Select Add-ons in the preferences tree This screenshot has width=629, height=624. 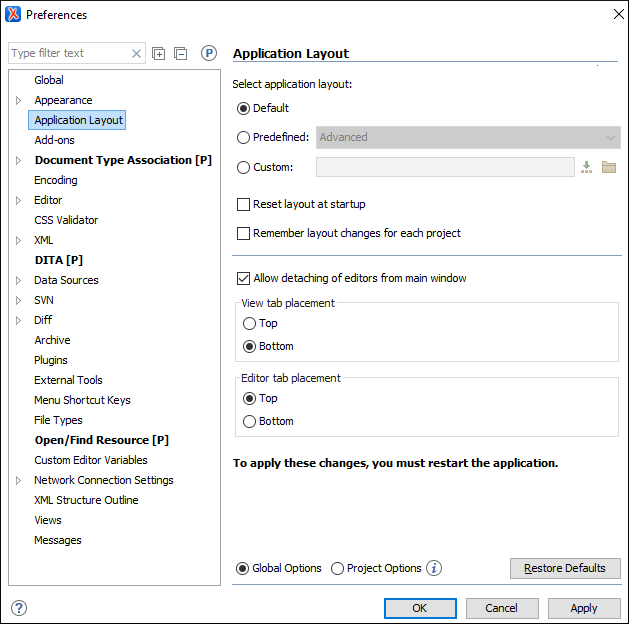point(54,140)
